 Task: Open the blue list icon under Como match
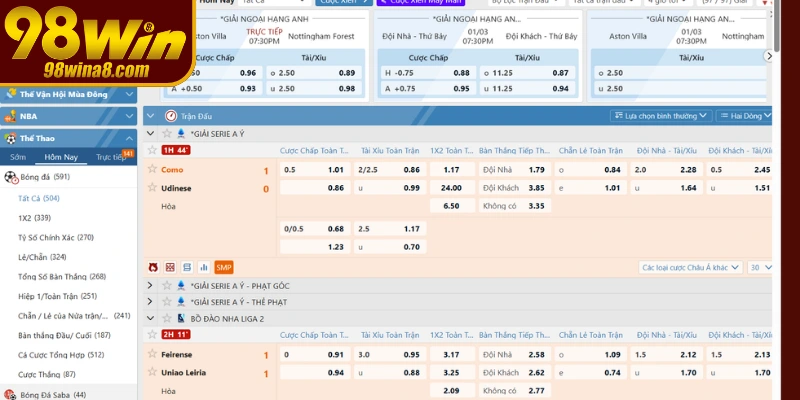[187, 267]
